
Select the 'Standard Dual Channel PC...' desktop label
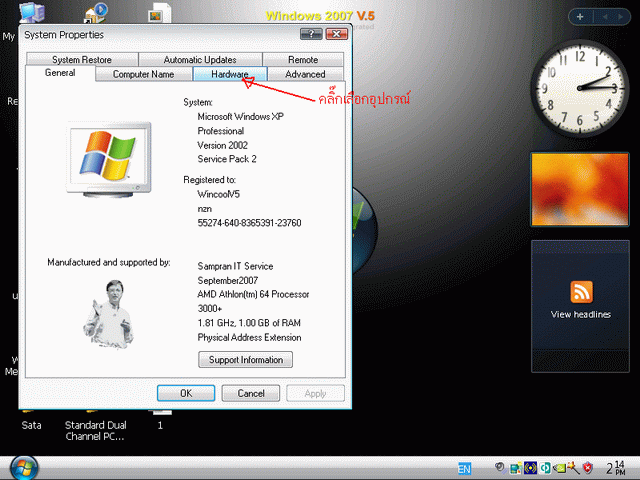pos(96,431)
